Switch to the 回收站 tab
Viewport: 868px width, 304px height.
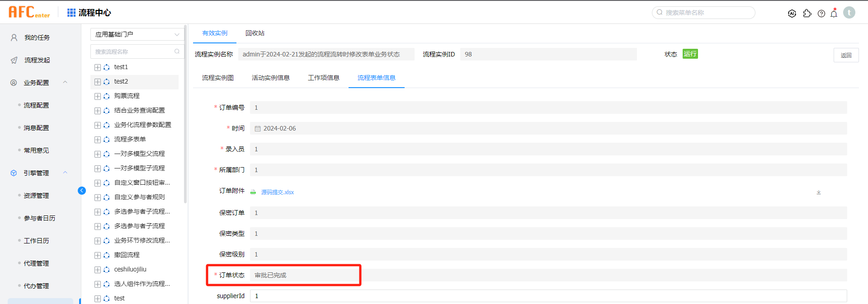[255, 33]
